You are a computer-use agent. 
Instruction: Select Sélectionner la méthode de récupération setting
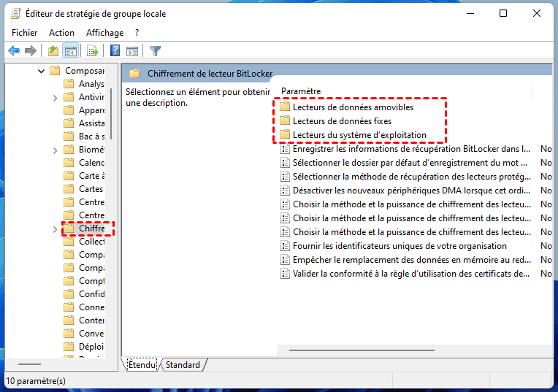click(405, 177)
